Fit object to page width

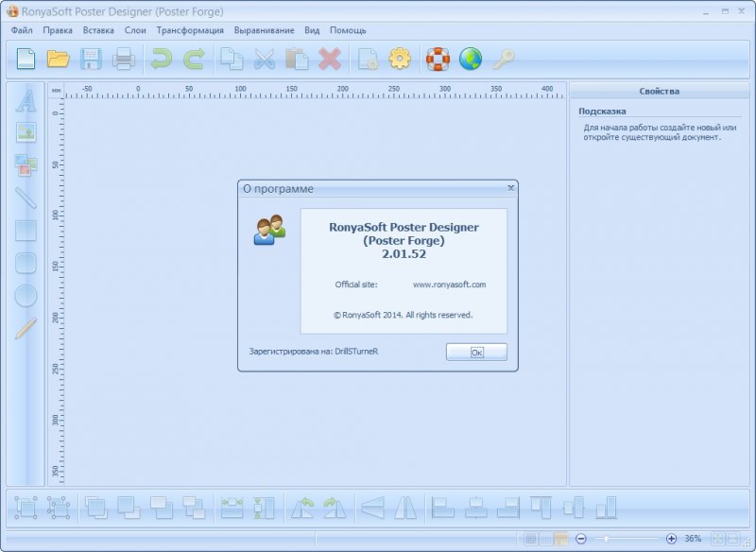(x=232, y=508)
